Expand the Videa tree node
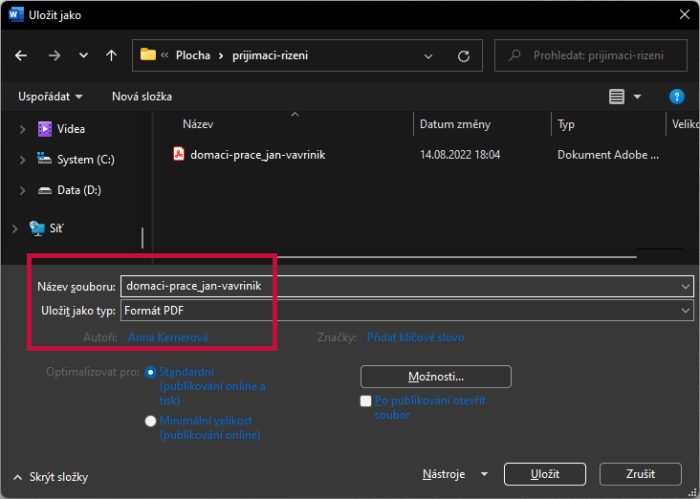Viewport: 700px width, 499px height. (x=22, y=129)
